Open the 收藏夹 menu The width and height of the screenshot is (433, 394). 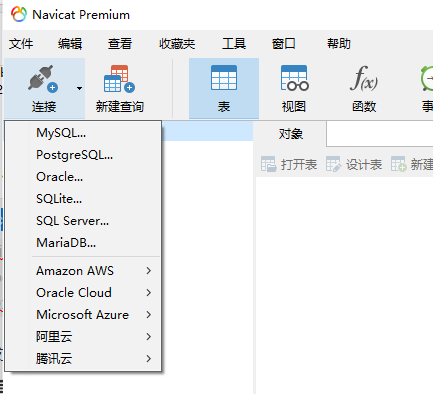tap(177, 44)
